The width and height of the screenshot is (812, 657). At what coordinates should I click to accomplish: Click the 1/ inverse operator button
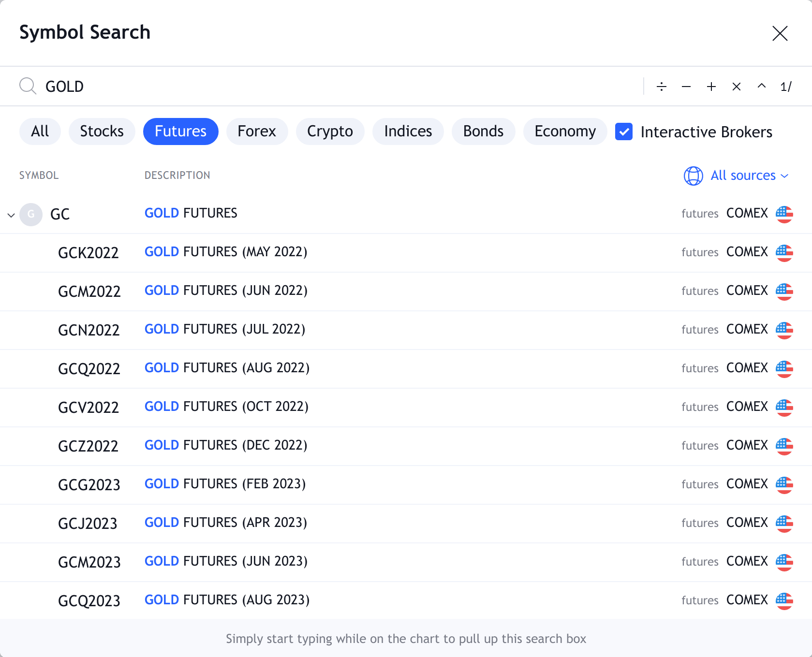(786, 87)
